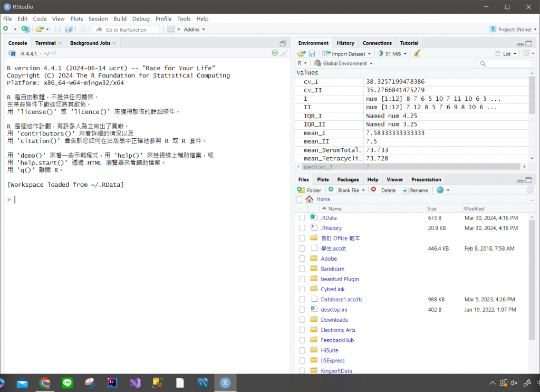This screenshot has width=540, height=392.
Task: Open the R language selector dropdown
Action: 302,63
